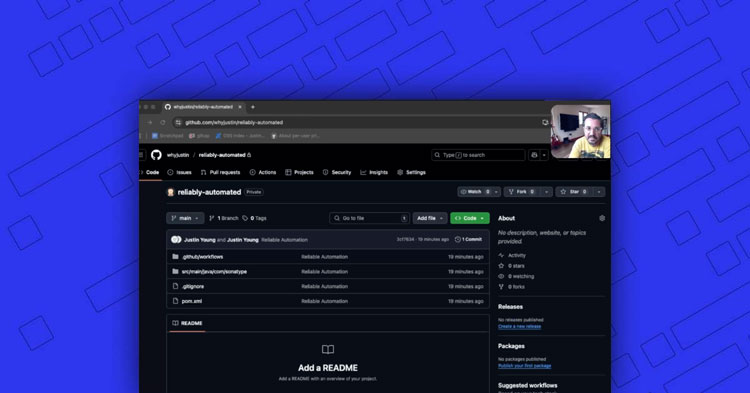750x393 pixels.
Task: Open the whyjustin owner link
Action: point(178,155)
